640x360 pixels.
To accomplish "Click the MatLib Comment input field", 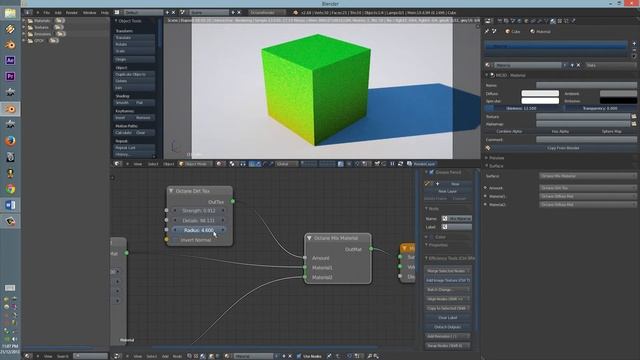I will tap(586, 140).
